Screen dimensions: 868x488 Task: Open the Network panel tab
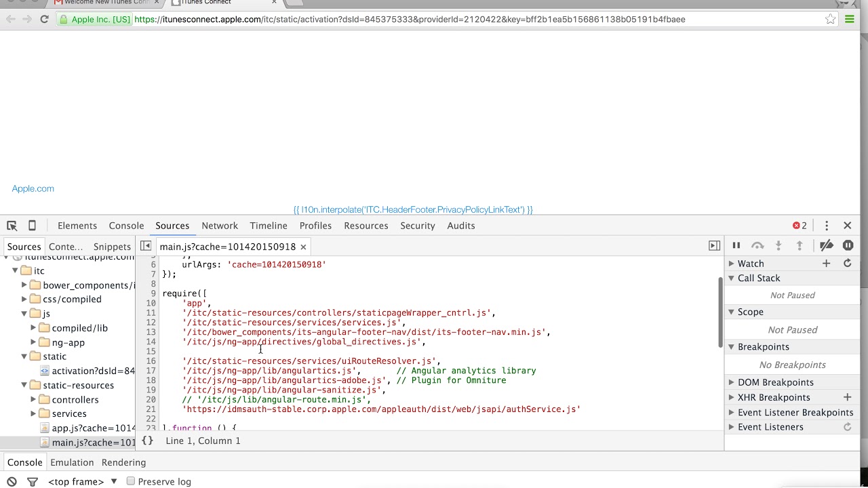(220, 226)
